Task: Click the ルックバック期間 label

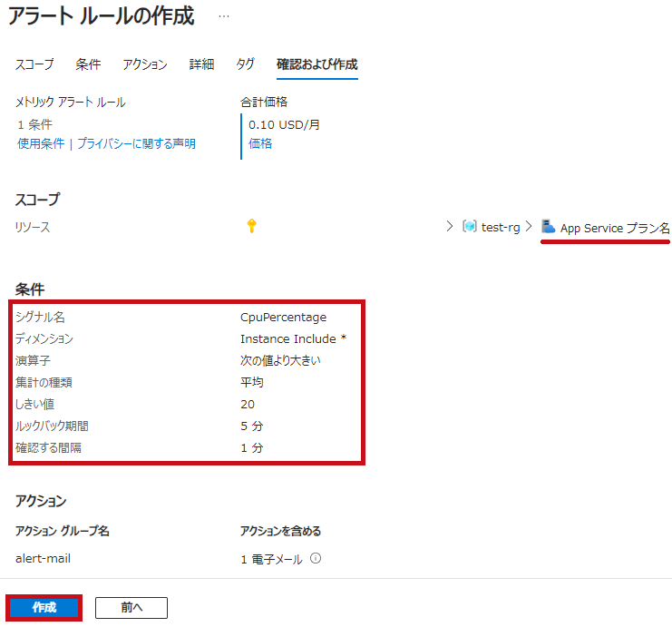Action: click(52, 426)
